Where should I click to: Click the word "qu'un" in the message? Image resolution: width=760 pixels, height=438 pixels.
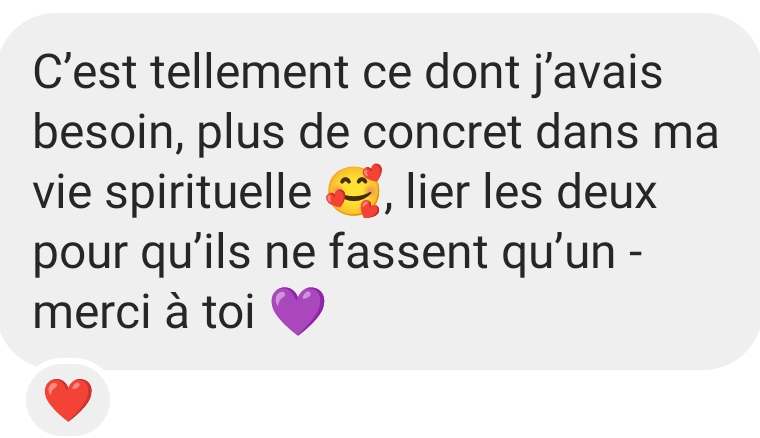(x=558, y=254)
